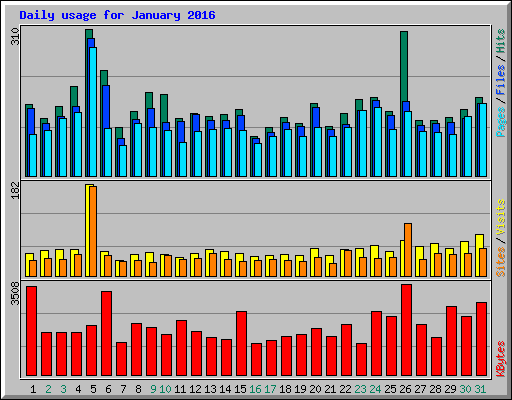Click the red KBytes bar for day 11
The width and height of the screenshot is (512, 400).
click(x=181, y=348)
